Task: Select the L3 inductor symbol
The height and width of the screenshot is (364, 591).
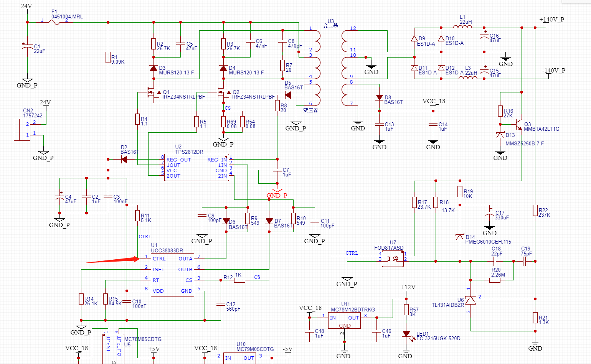Action: pos(468,77)
